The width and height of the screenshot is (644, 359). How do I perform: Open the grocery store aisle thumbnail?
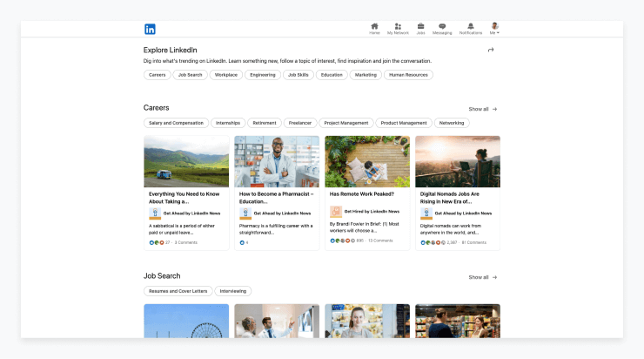458,321
